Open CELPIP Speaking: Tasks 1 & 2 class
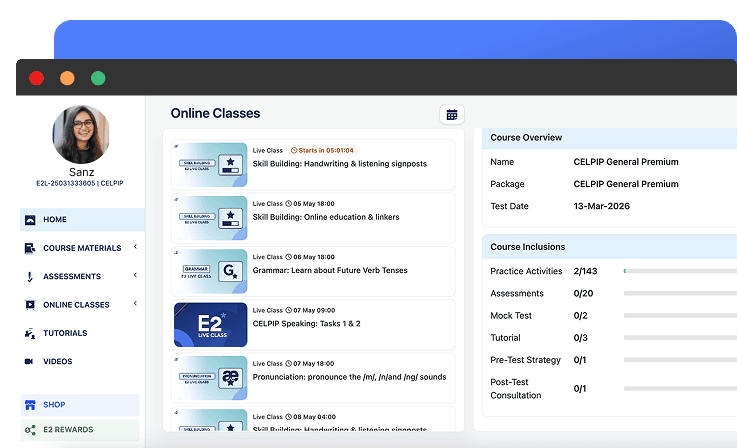737x448 pixels. (x=306, y=324)
